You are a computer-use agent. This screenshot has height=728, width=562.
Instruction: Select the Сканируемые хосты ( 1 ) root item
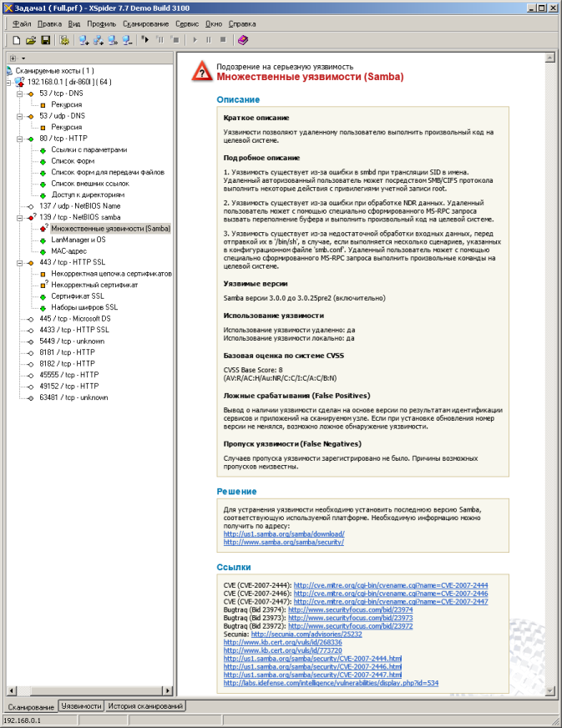pos(54,71)
